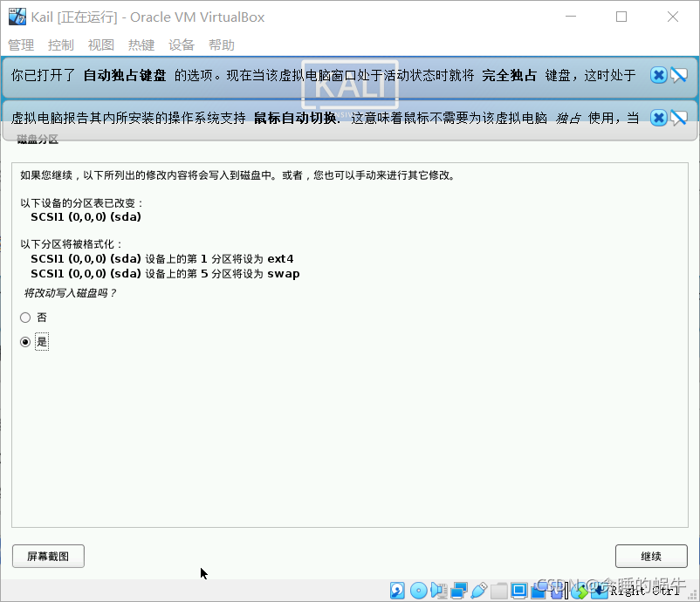Click the 以下分区将被格式化 heading text
This screenshot has height=602, width=700.
pyautogui.click(x=71, y=244)
